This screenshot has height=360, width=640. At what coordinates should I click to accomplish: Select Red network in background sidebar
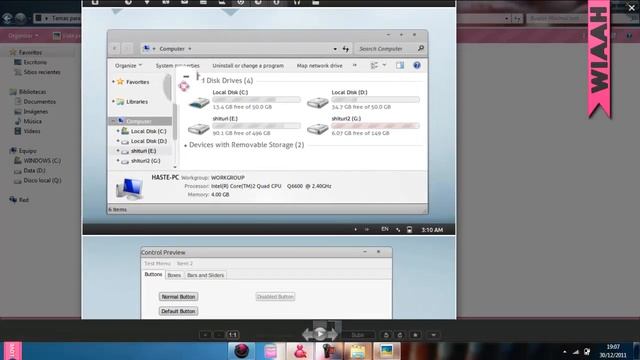click(24, 200)
